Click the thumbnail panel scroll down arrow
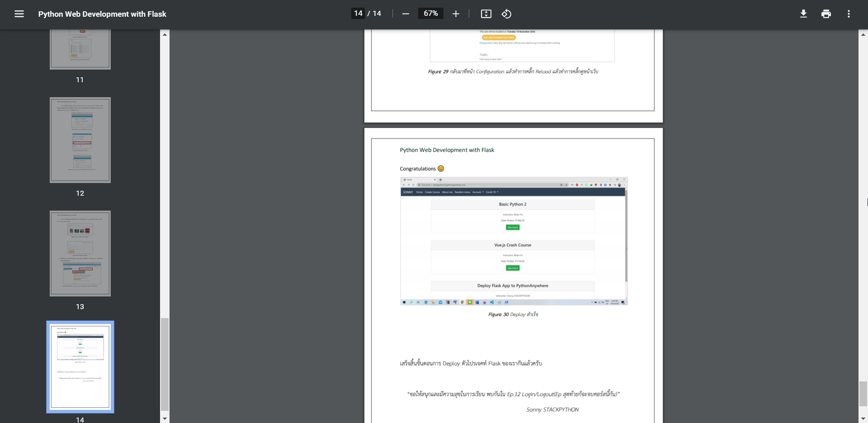Screen dimensions: 868x423 point(165,418)
